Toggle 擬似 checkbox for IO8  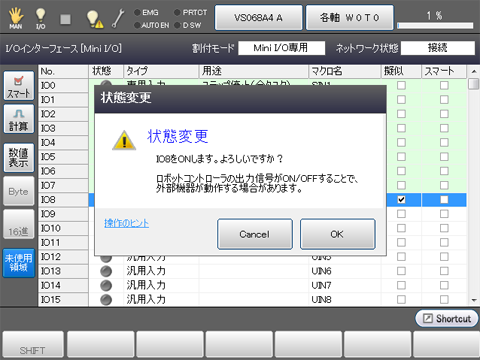click(401, 200)
